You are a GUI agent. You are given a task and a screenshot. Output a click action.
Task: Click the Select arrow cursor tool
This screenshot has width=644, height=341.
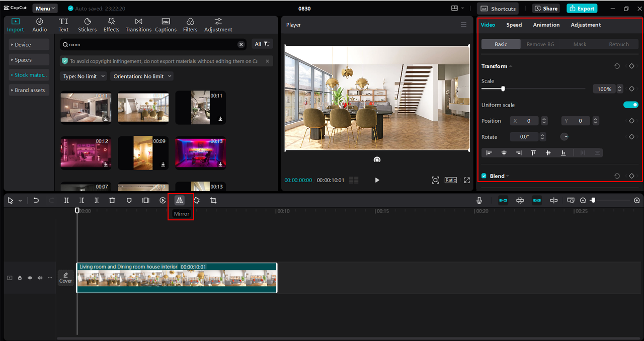click(x=11, y=200)
